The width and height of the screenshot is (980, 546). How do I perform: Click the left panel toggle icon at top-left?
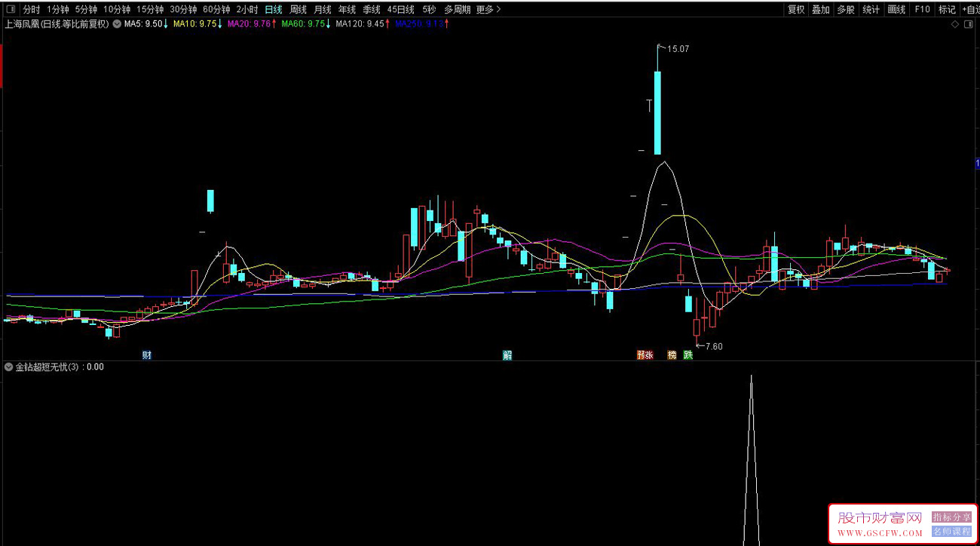[10, 10]
